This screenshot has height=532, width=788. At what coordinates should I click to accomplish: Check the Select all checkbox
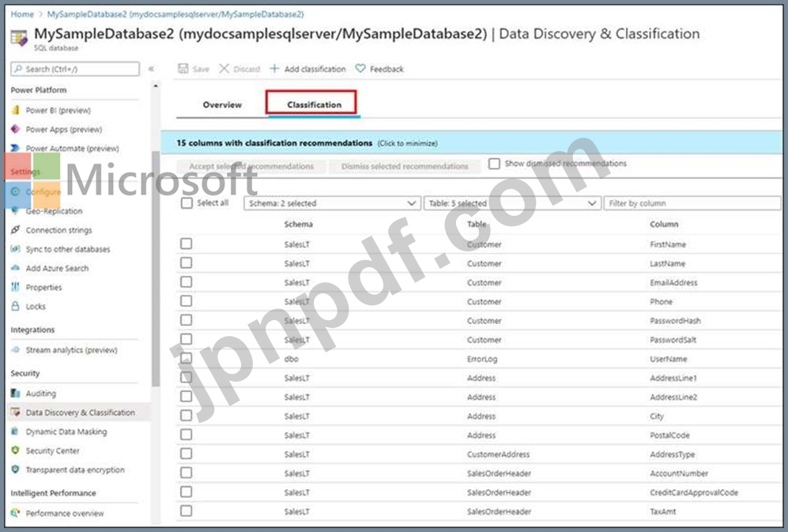point(187,203)
